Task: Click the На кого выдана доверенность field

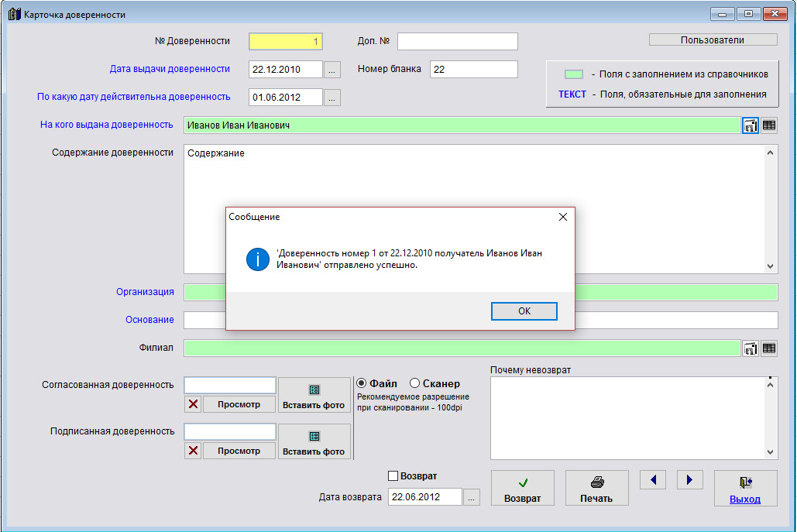Action: point(462,125)
